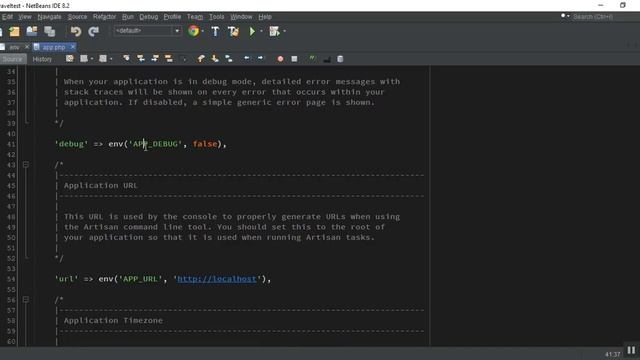This screenshot has height=360, width=640.
Task: Click the Open Project icon
Action: point(32,31)
